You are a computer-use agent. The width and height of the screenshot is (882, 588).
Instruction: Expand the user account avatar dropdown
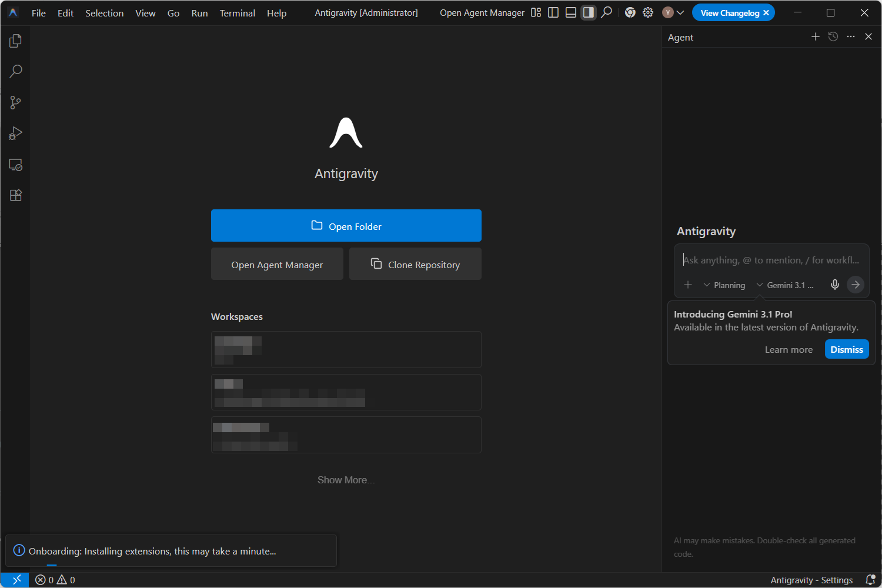[x=673, y=12]
